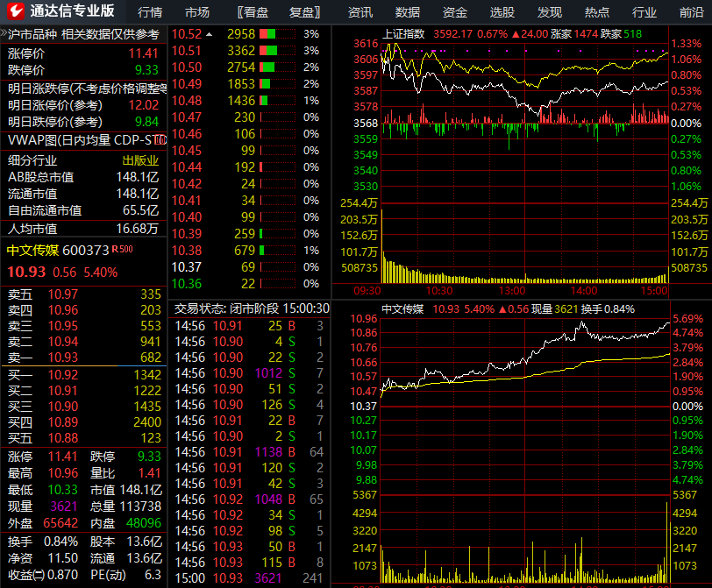Click the 卖一 ask row with volume 682
712x588 pixels.
click(84, 357)
